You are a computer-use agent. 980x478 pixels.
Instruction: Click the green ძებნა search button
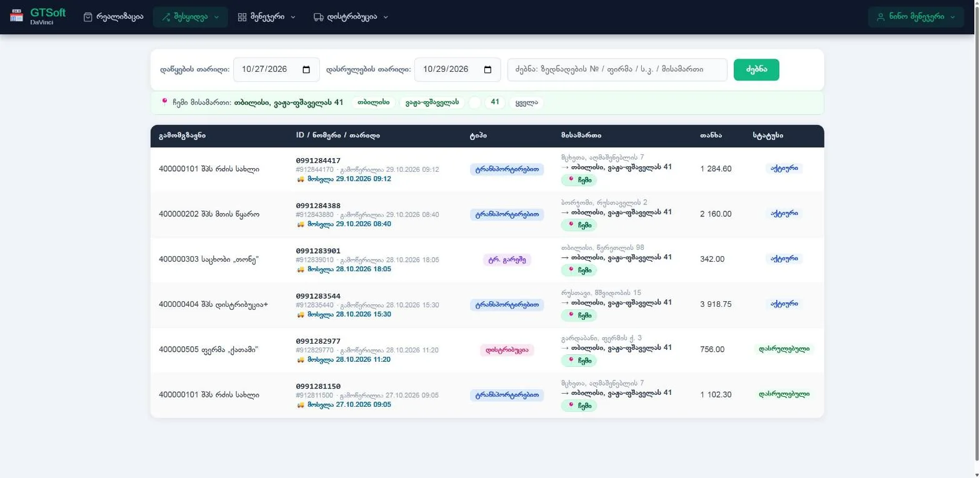[756, 69]
